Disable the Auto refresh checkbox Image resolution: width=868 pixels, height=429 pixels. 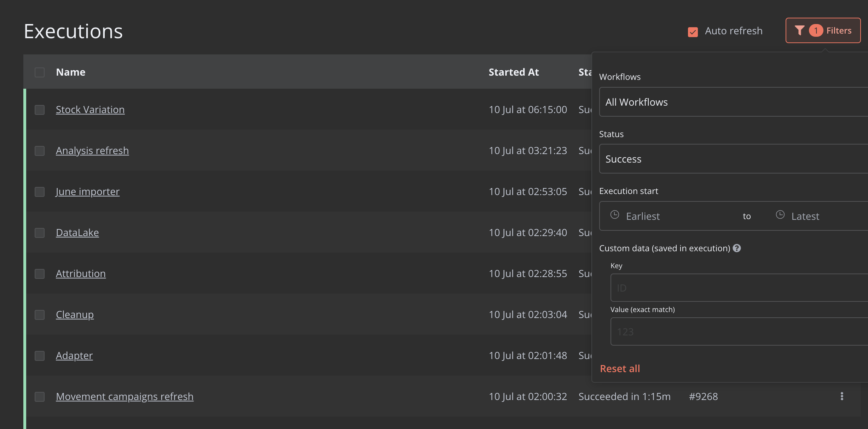pos(693,32)
